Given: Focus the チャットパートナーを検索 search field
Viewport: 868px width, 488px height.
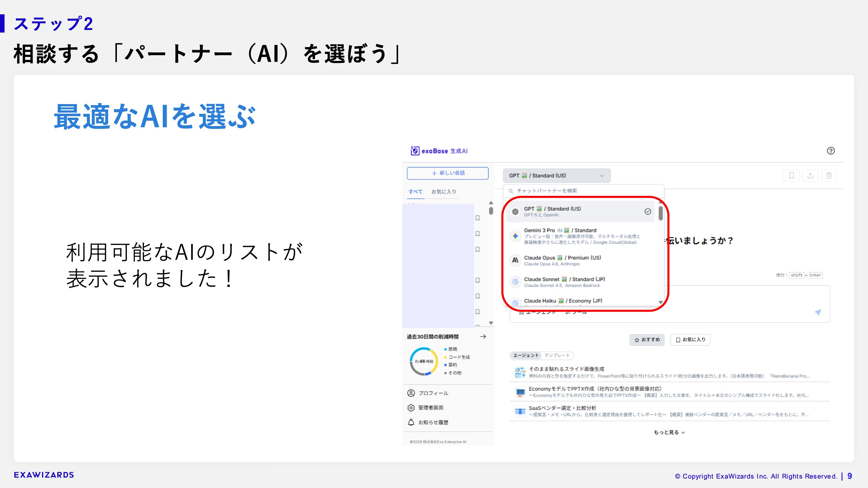Looking at the screenshot, I should pos(584,191).
